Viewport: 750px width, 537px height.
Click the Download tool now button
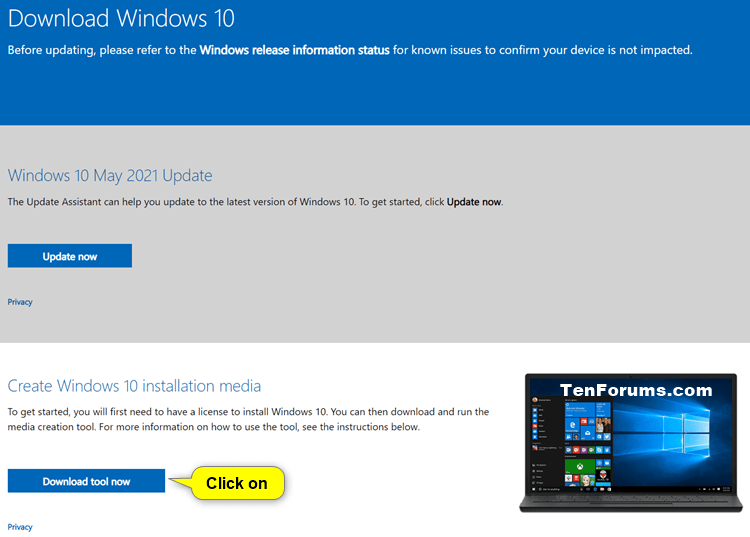[86, 481]
